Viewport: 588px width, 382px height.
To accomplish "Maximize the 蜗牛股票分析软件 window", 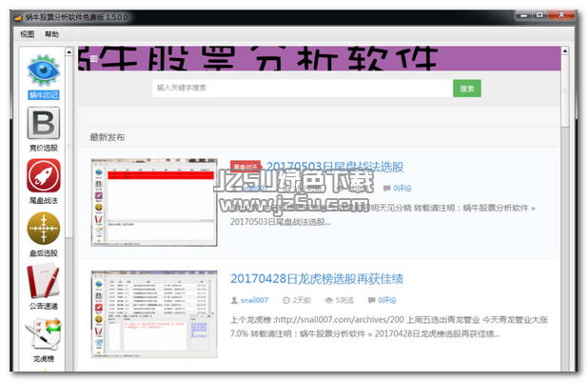I will tap(539, 15).
